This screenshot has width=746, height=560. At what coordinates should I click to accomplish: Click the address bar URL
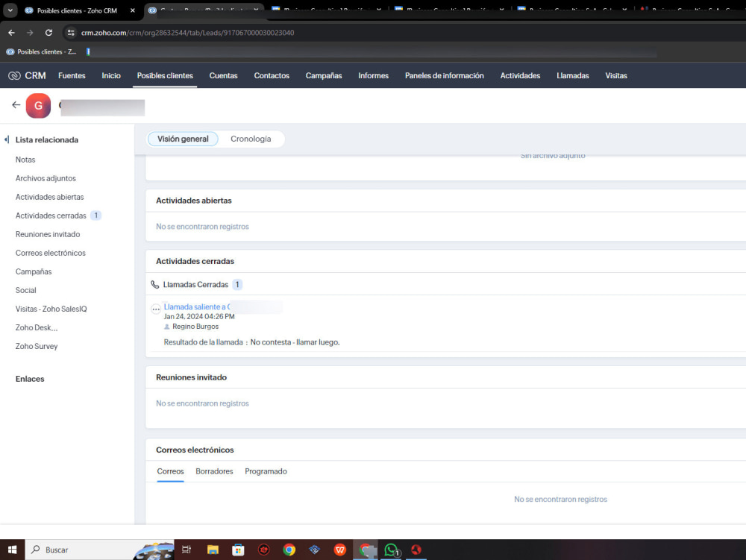[187, 33]
